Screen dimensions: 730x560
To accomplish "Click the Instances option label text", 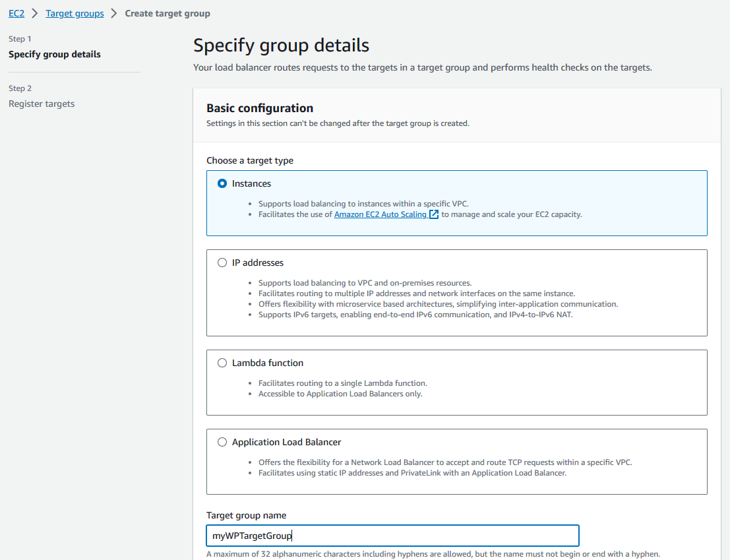I will 251,183.
